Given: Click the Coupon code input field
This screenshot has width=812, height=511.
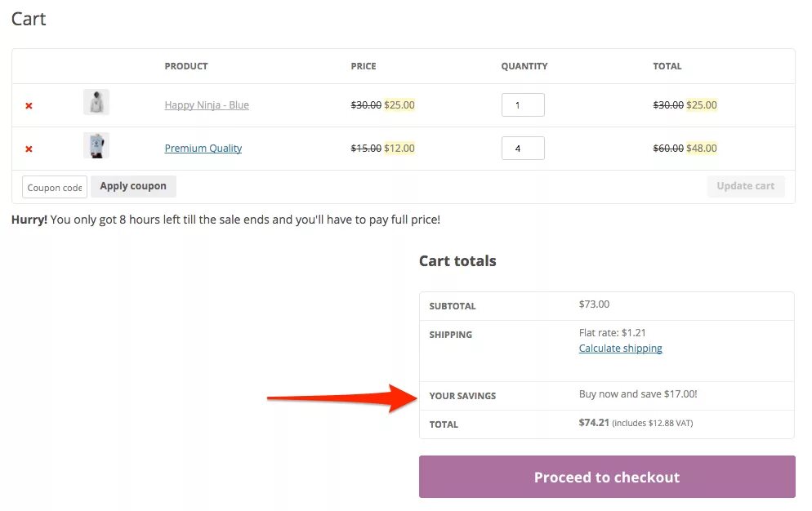Looking at the screenshot, I should click(55, 187).
